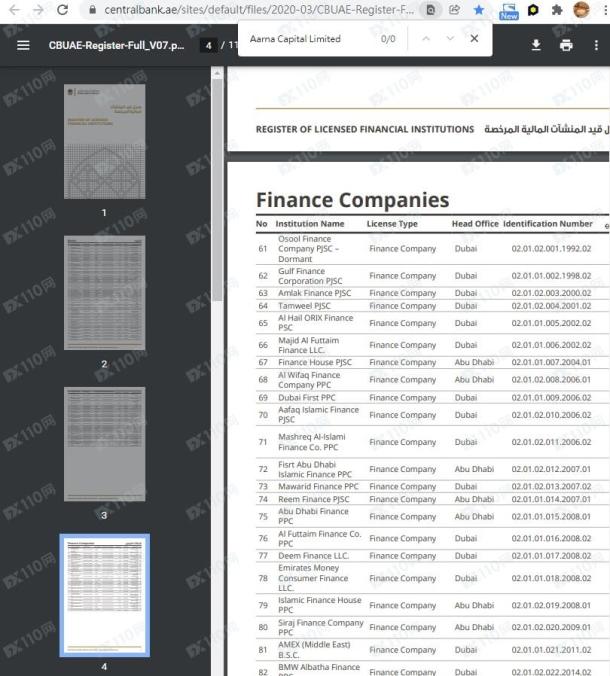Image resolution: width=610 pixels, height=676 pixels.
Task: Click Amlak Finance PJSC entry
Action: (315, 293)
